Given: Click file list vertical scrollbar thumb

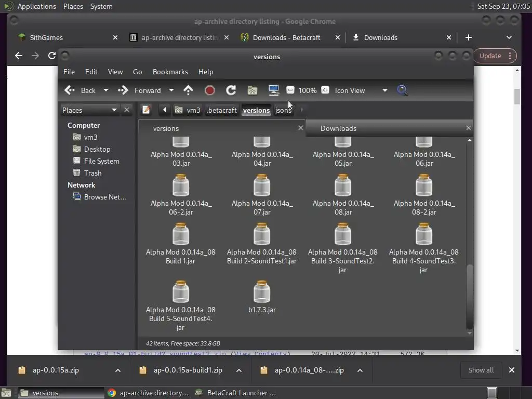Looking at the screenshot, I should tap(470, 297).
